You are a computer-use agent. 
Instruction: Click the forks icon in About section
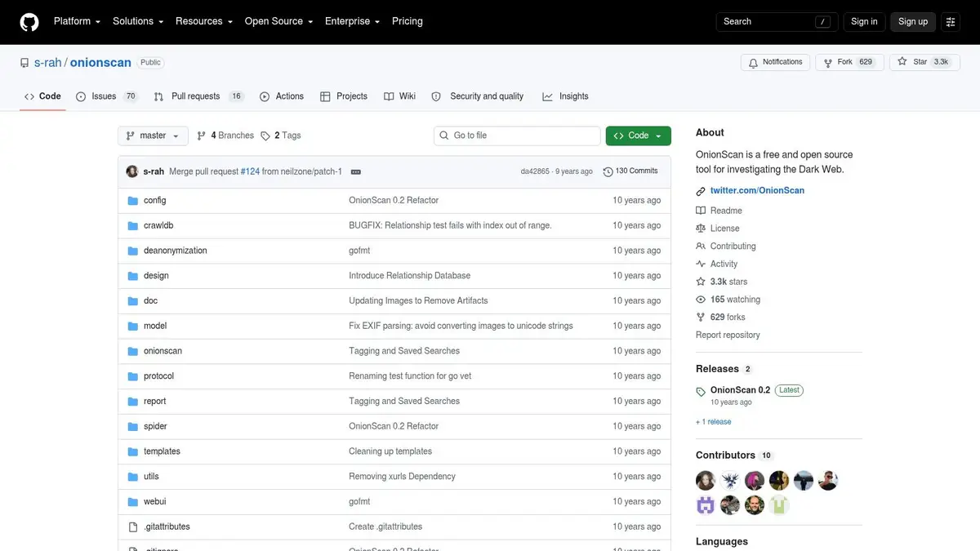pos(701,318)
